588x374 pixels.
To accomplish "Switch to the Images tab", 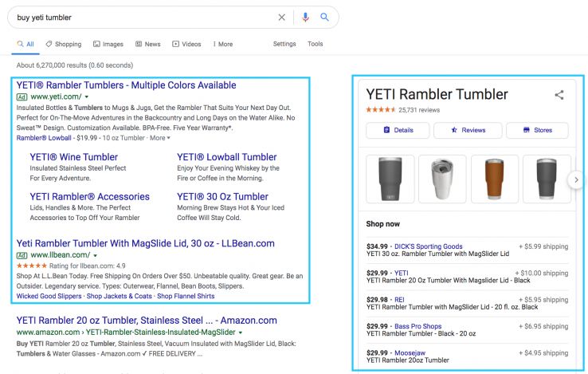I will pos(108,45).
